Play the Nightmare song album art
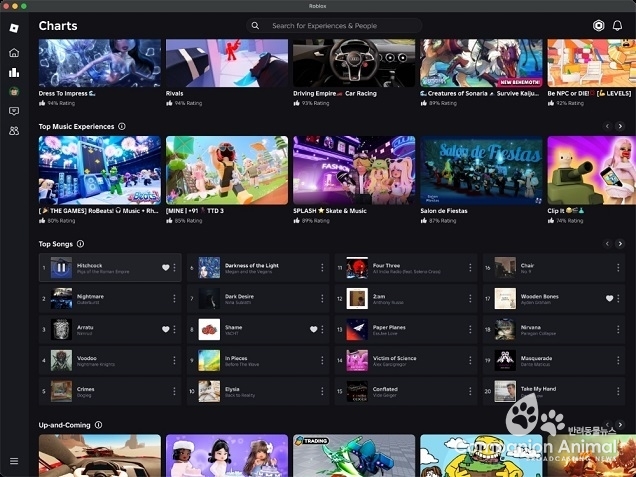The width and height of the screenshot is (636, 477). 61,299
